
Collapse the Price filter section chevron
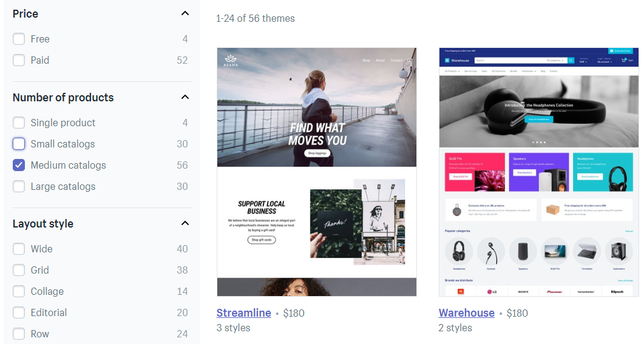[185, 13]
